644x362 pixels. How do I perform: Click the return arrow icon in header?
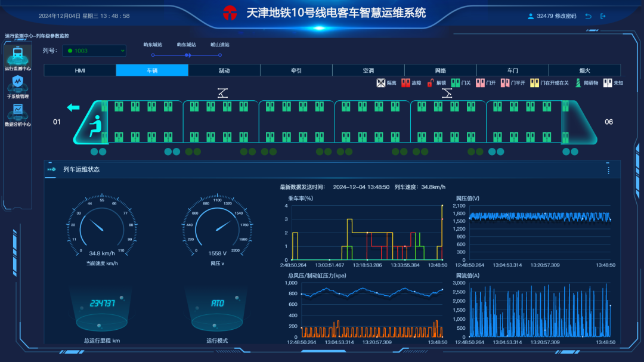[x=588, y=16]
